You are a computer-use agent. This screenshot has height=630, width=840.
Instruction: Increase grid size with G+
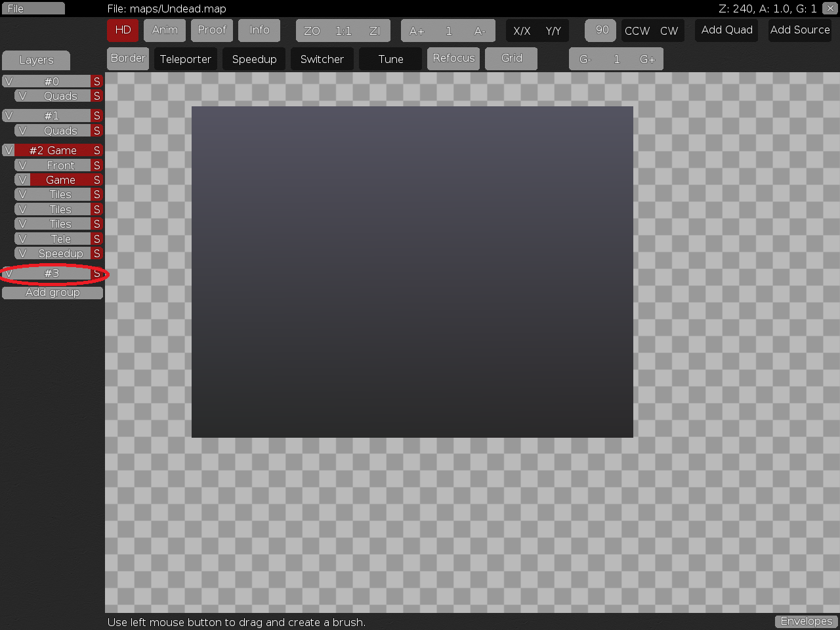[x=647, y=59]
